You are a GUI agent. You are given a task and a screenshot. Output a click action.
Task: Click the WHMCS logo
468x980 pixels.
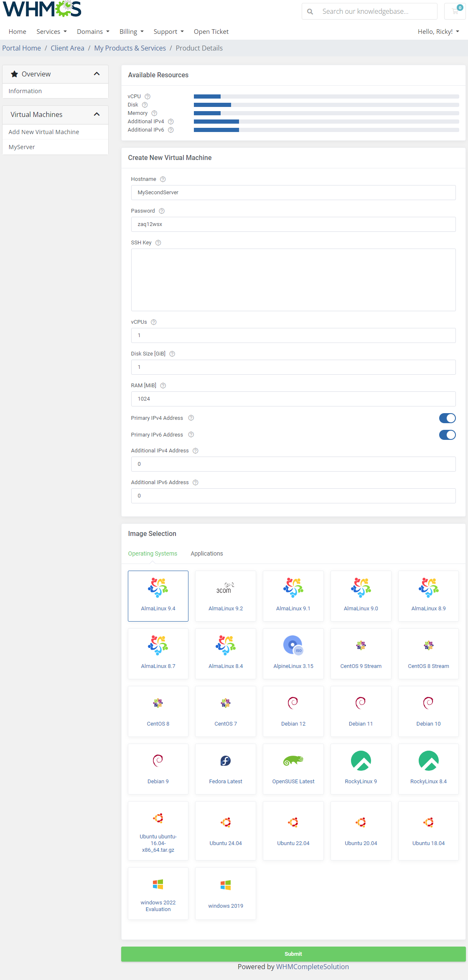(x=42, y=9)
